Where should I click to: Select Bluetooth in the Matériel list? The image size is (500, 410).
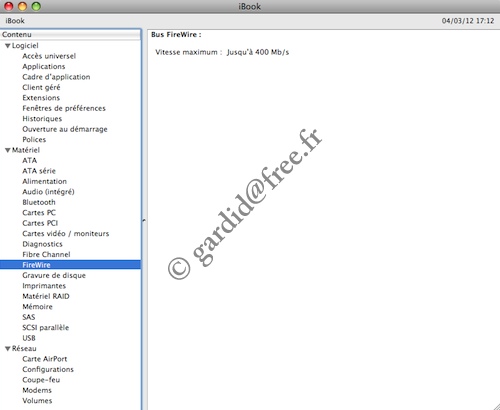point(39,202)
